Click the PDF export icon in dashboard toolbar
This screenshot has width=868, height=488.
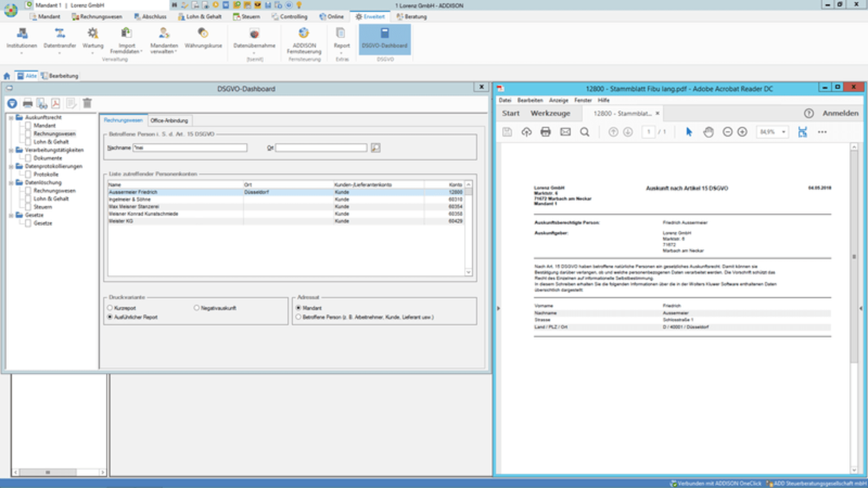pyautogui.click(x=55, y=103)
